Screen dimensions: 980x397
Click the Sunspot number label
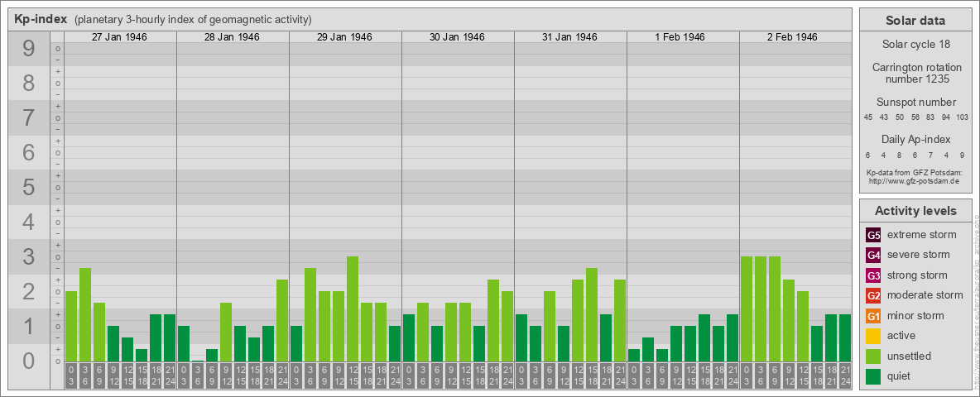click(915, 103)
